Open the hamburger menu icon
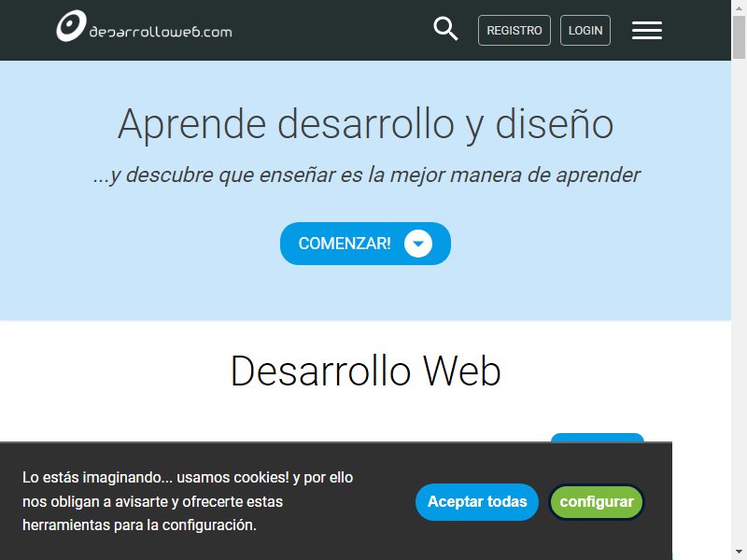 pyautogui.click(x=646, y=31)
